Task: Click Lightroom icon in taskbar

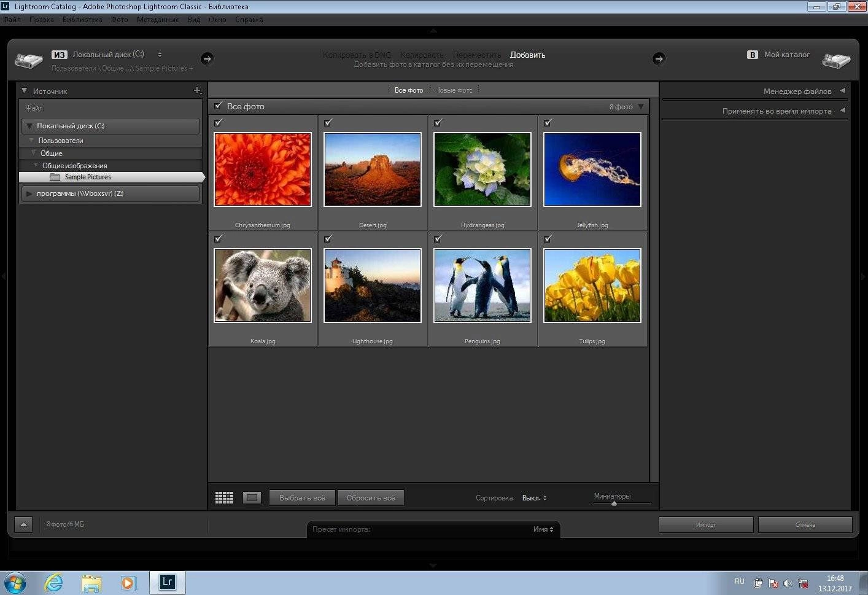Action: (x=167, y=582)
